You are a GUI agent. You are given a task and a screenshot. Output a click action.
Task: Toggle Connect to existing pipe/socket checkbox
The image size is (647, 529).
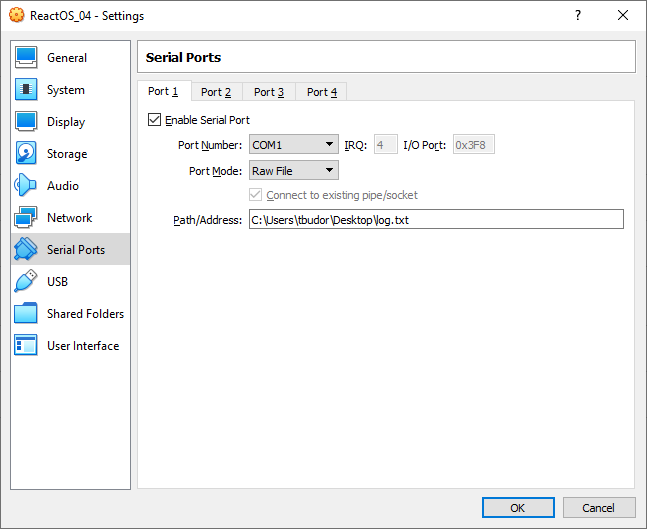click(255, 195)
